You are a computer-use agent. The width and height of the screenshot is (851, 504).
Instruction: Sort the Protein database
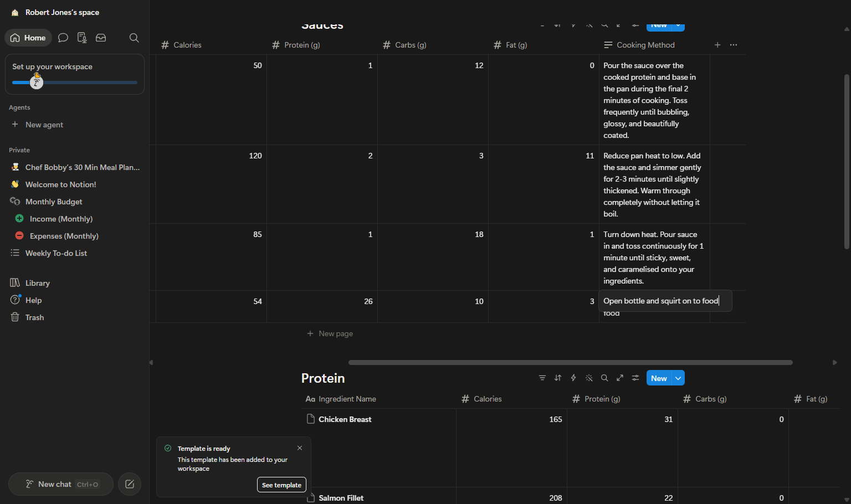click(558, 378)
